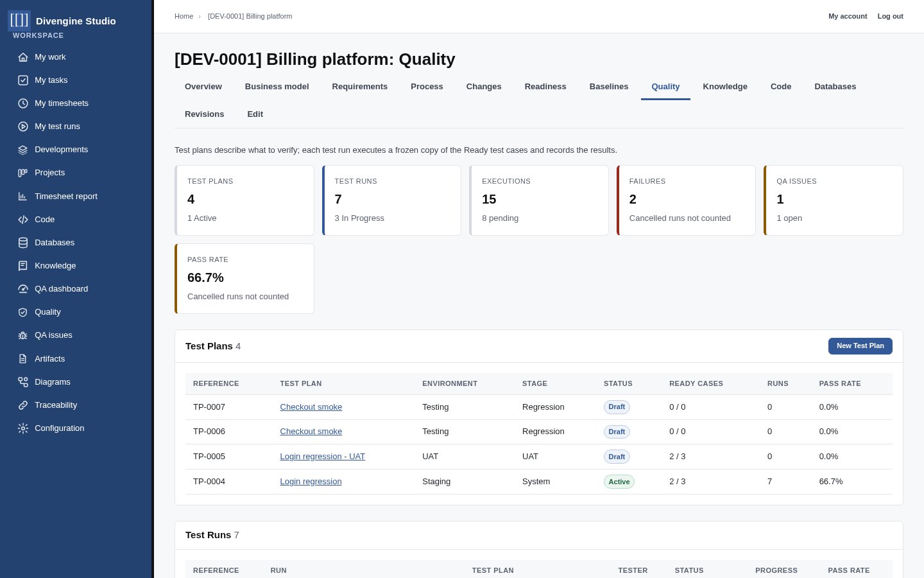Click the Projects board icon

point(23,173)
